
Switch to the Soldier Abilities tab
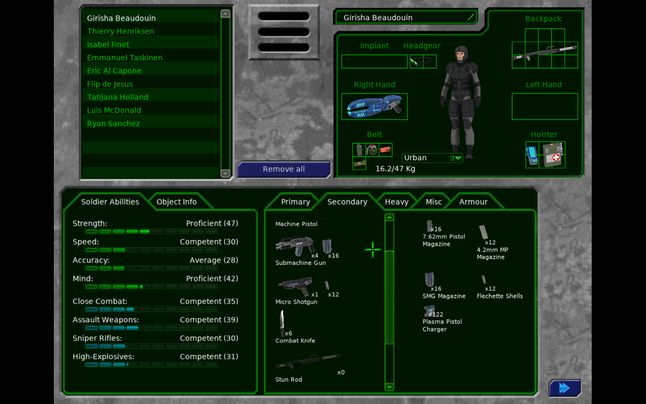tap(110, 202)
